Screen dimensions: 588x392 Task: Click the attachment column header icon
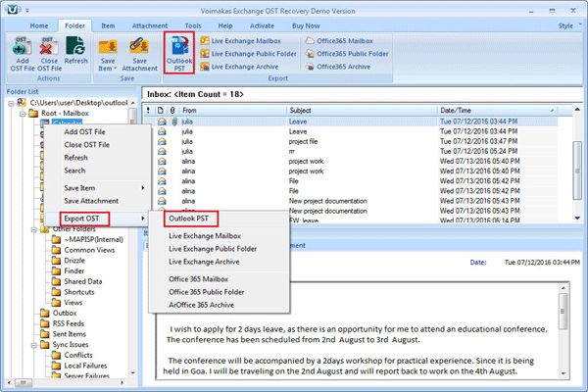172,111
